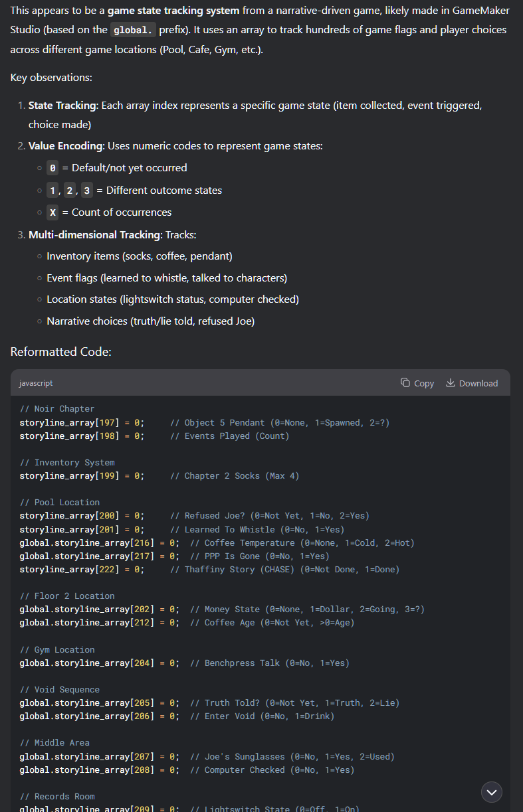The image size is (523, 812).
Task: Click the '// Void Sequence' code comment
Action: (60, 690)
